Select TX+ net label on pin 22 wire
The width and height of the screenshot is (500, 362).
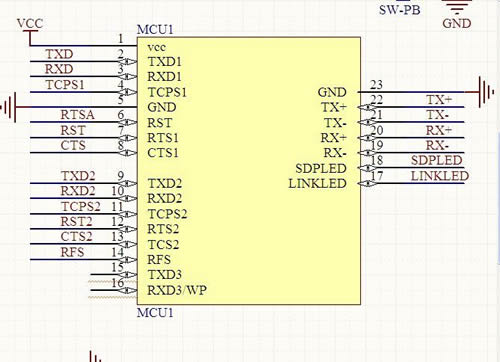[439, 100]
